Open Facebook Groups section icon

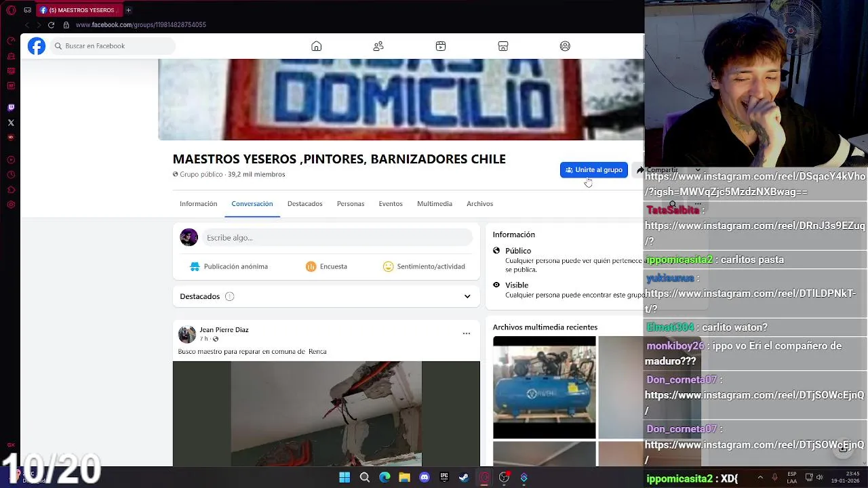(565, 46)
